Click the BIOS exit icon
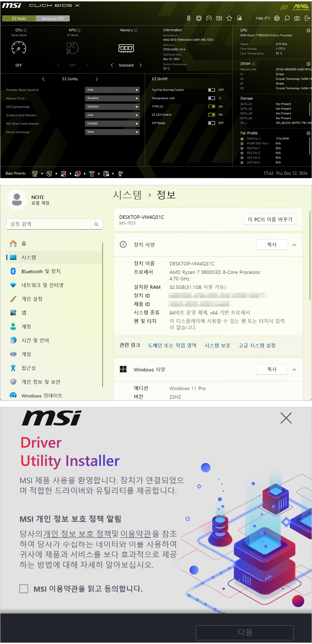This screenshot has height=644, width=312. click(x=307, y=18)
